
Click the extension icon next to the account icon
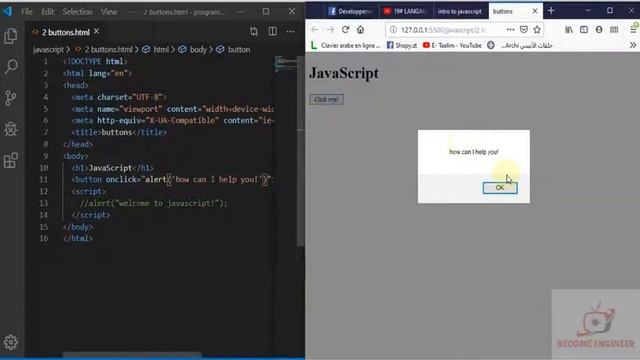tap(614, 30)
